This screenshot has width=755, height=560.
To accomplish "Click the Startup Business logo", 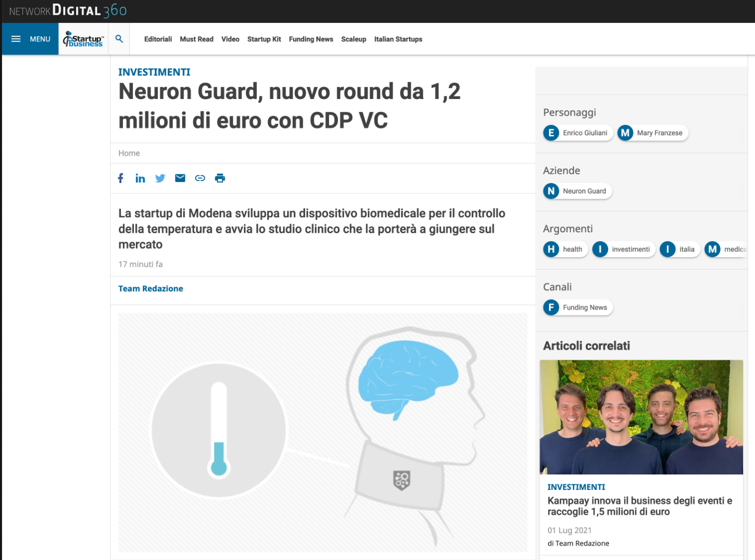I will (x=83, y=39).
